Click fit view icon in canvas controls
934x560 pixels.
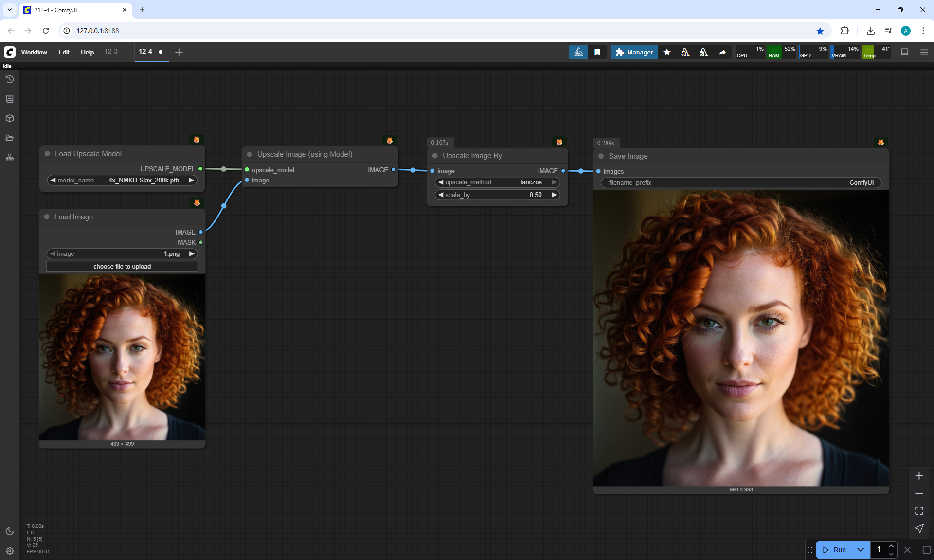(x=919, y=511)
